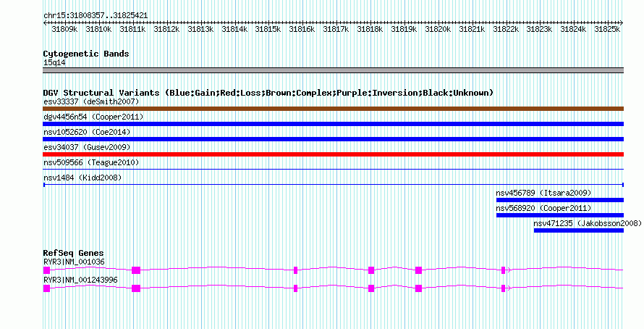
Task: Select NM_001036 exon near 31811k
Action: (x=136, y=270)
